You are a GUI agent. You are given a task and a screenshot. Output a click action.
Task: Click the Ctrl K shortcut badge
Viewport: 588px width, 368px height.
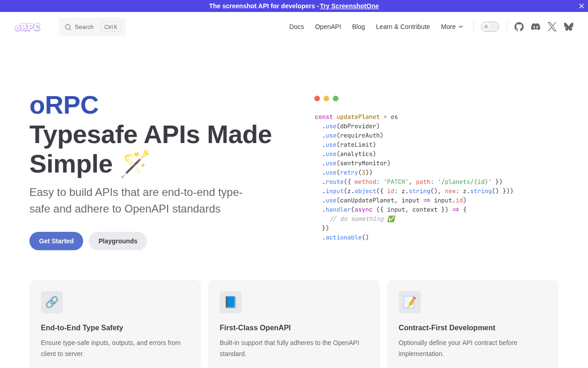[x=111, y=27]
